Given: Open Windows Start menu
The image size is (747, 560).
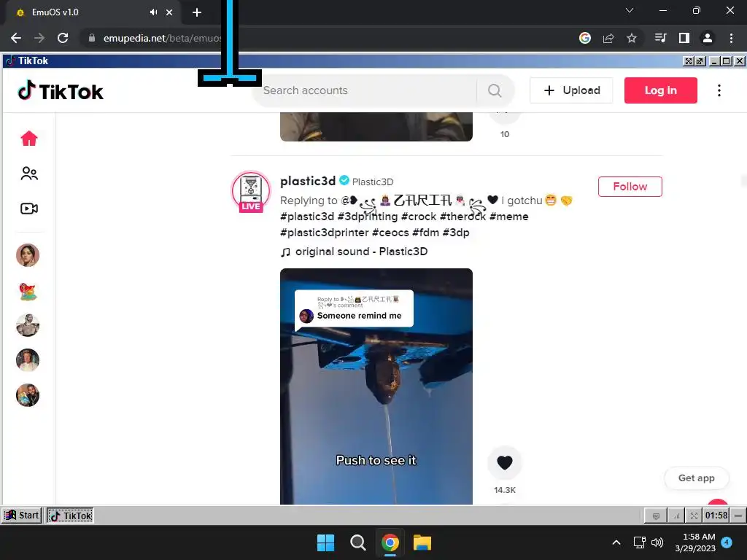Looking at the screenshot, I should (326, 542).
